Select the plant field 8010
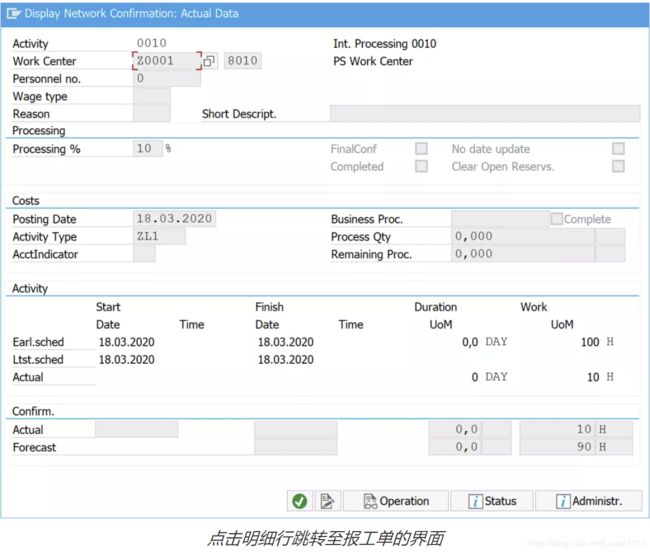The width and height of the screenshot is (650, 553). [243, 61]
